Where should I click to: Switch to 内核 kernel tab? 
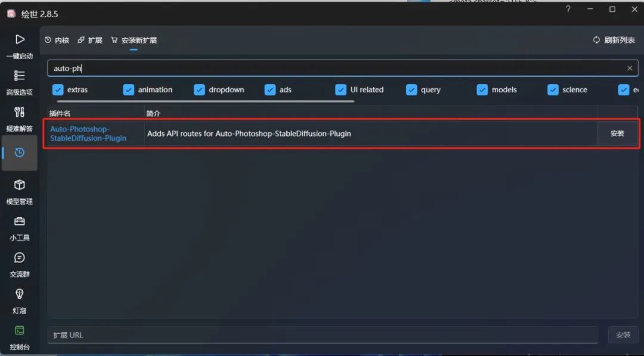coord(57,40)
